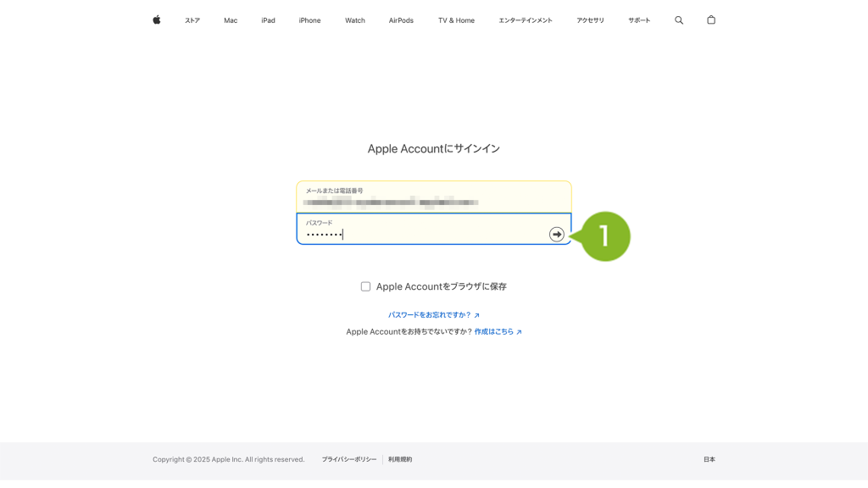This screenshot has width=868, height=488.
Task: Click the green number 1 marker
Action: 605,236
